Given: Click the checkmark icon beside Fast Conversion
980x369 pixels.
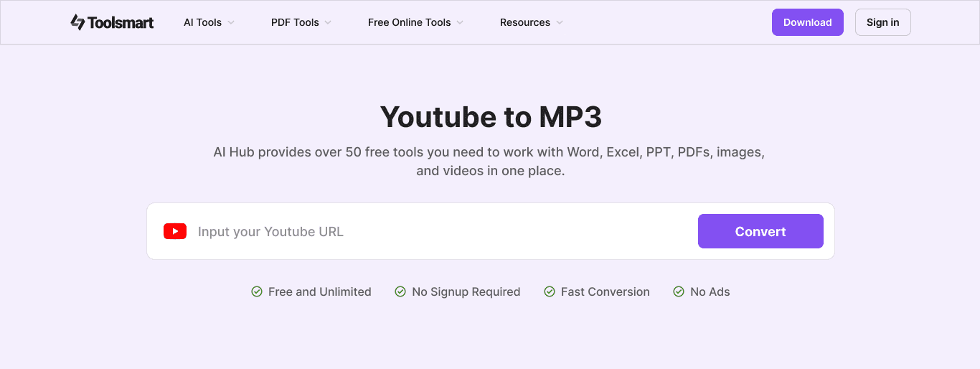Looking at the screenshot, I should coord(550,291).
